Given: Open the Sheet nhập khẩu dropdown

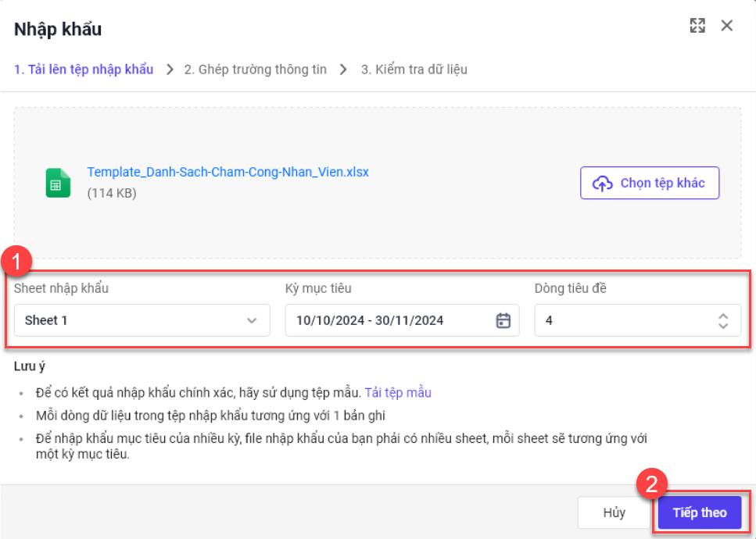Looking at the screenshot, I should pos(142,320).
